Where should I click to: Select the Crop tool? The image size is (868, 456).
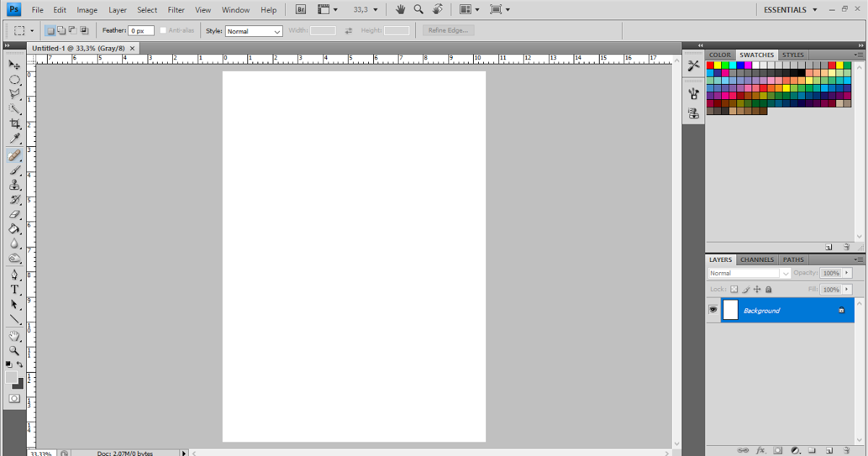click(14, 124)
